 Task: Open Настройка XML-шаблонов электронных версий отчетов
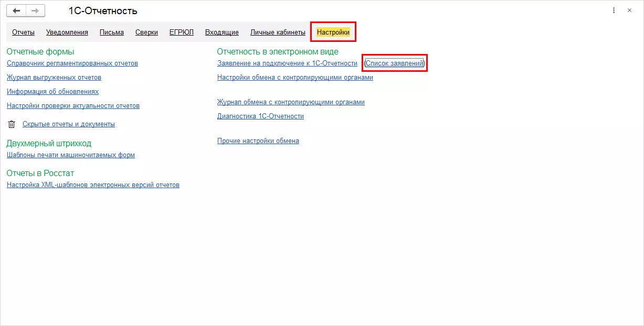click(x=93, y=185)
